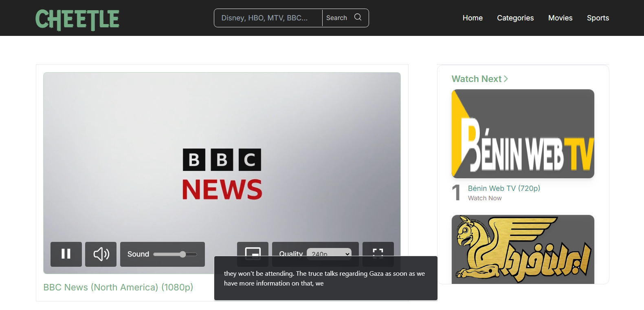Screen dimensions: 644x310
Task: Pause the BBC News video
Action: tap(66, 254)
